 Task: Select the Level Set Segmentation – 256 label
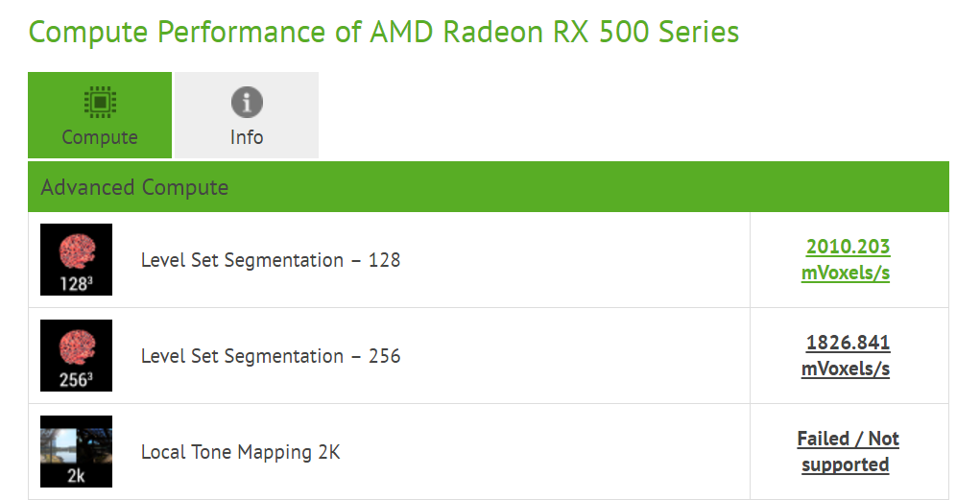click(271, 356)
